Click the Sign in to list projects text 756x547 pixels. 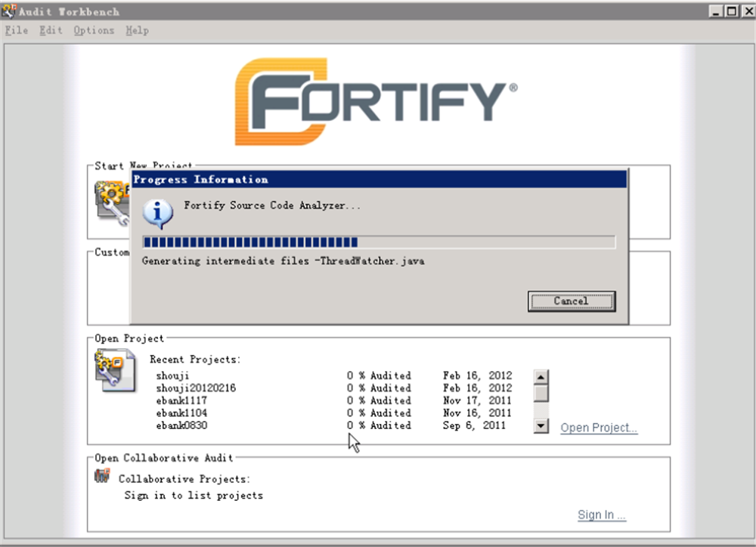(194, 496)
